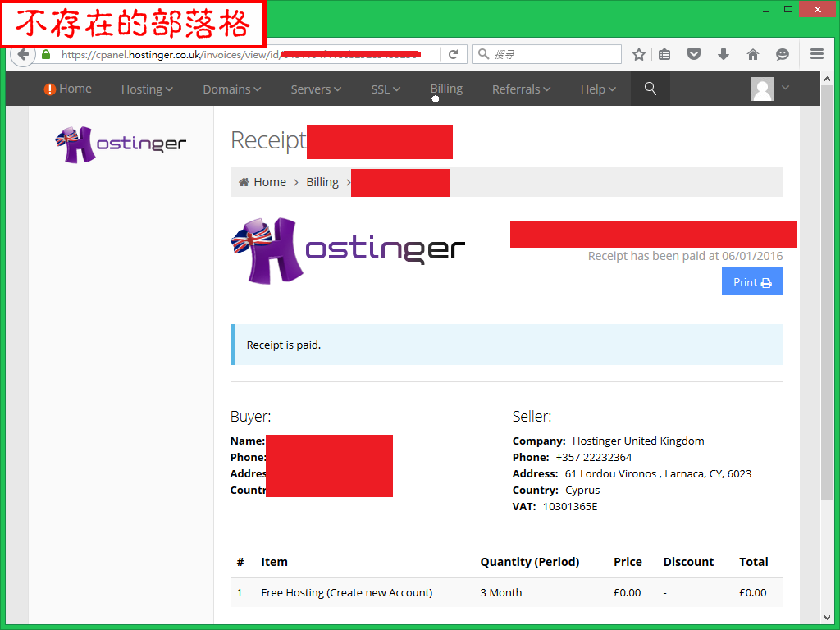Open the downloads arrow icon
This screenshot has height=630, width=840.
tap(724, 54)
